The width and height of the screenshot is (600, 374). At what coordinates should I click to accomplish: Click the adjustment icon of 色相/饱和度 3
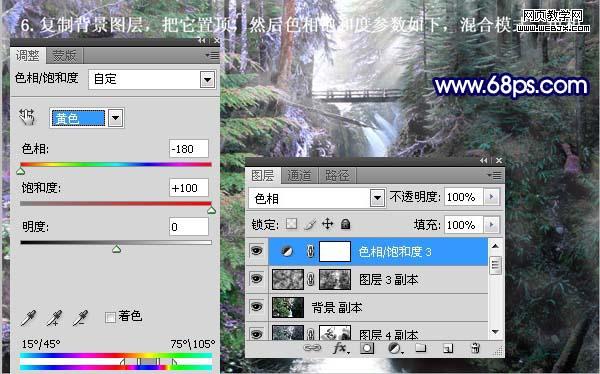coord(286,252)
